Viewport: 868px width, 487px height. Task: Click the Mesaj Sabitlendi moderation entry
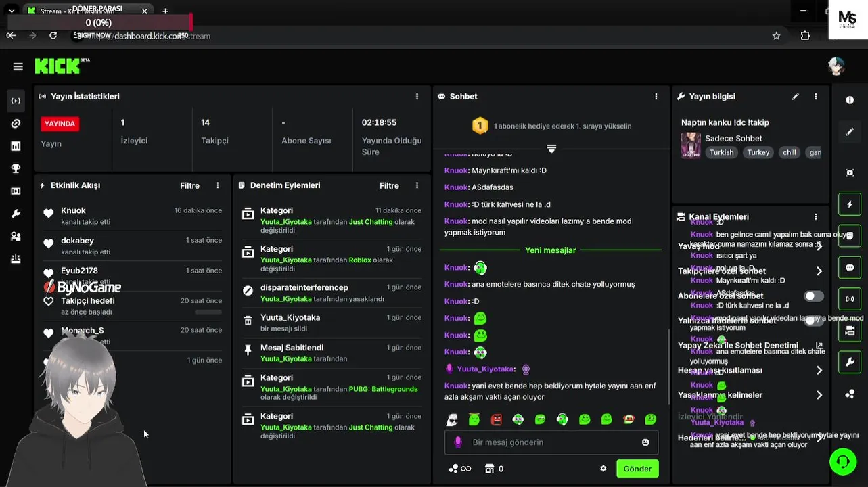tap(332, 353)
